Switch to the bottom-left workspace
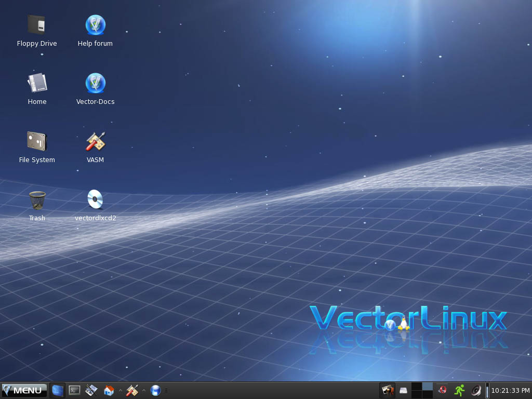Image resolution: width=532 pixels, height=399 pixels. pyautogui.click(x=416, y=394)
